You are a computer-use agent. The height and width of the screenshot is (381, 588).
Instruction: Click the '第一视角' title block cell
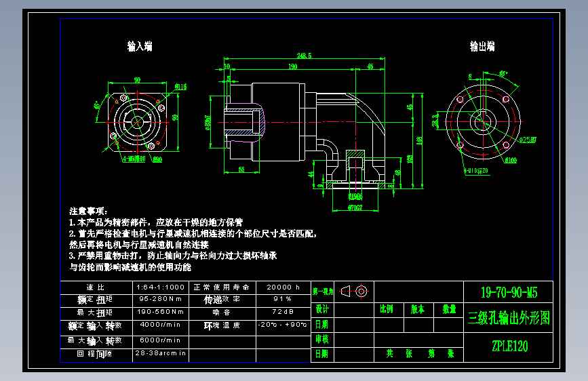(x=323, y=292)
